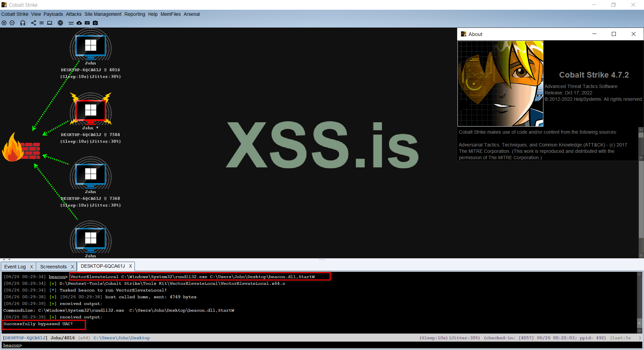This screenshot has height=350, width=644.
Task: Click the Cobalt Strike title bar app icon
Action: pos(4,5)
